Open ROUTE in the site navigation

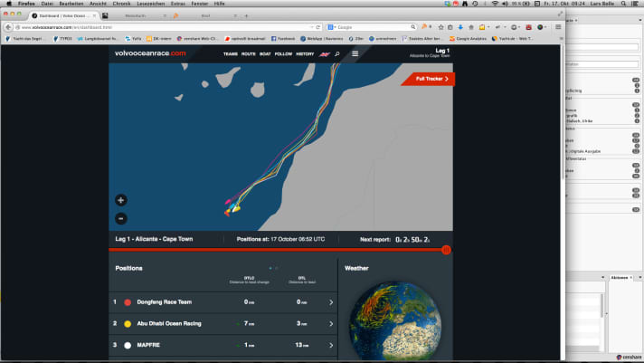coord(249,53)
